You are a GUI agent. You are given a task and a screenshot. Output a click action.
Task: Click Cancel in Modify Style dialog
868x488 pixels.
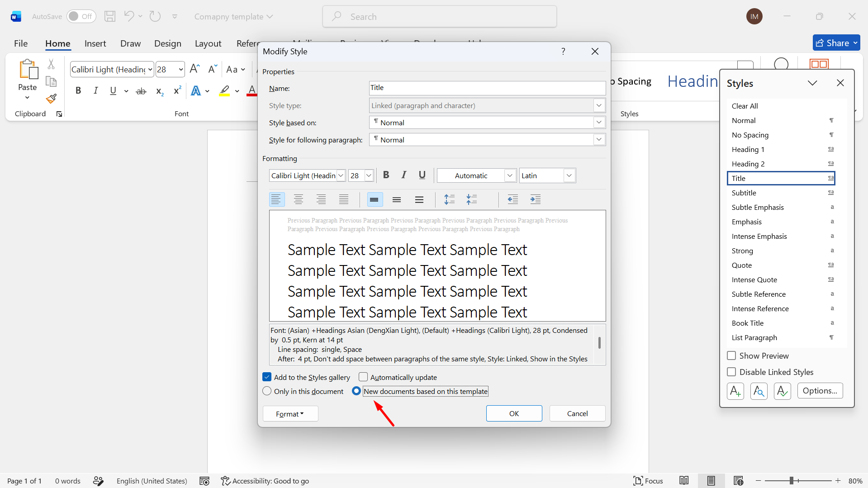(578, 413)
